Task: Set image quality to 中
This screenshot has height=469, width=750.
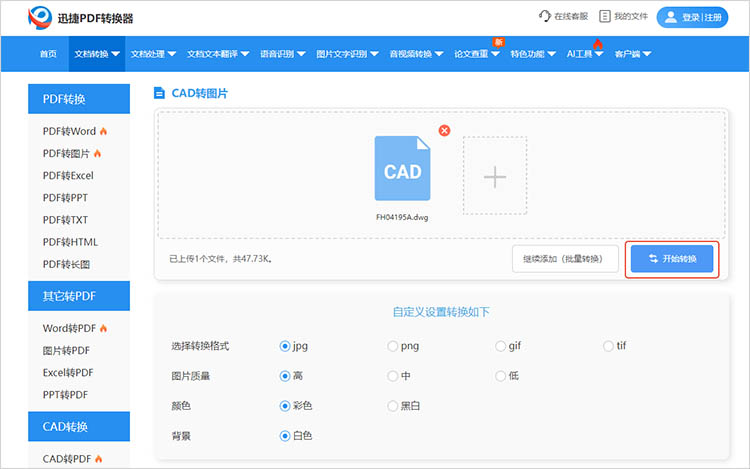Action: click(x=392, y=376)
